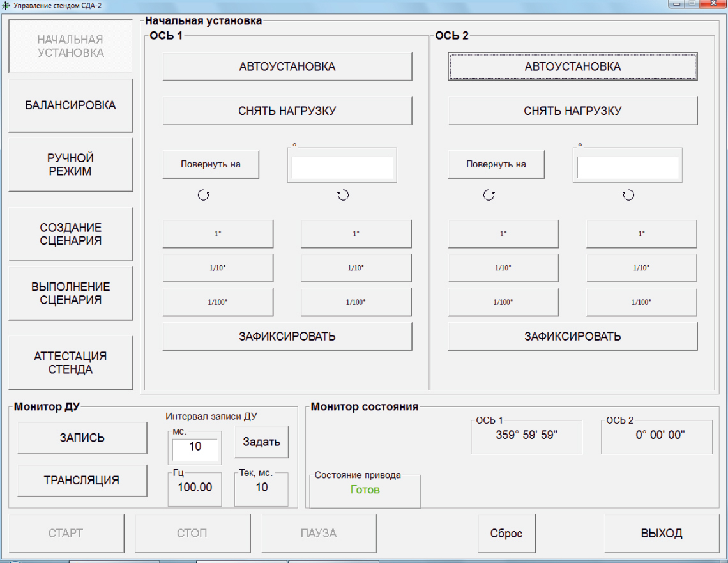Switch to the БАЛАНСИРОВКА mode

(x=70, y=105)
